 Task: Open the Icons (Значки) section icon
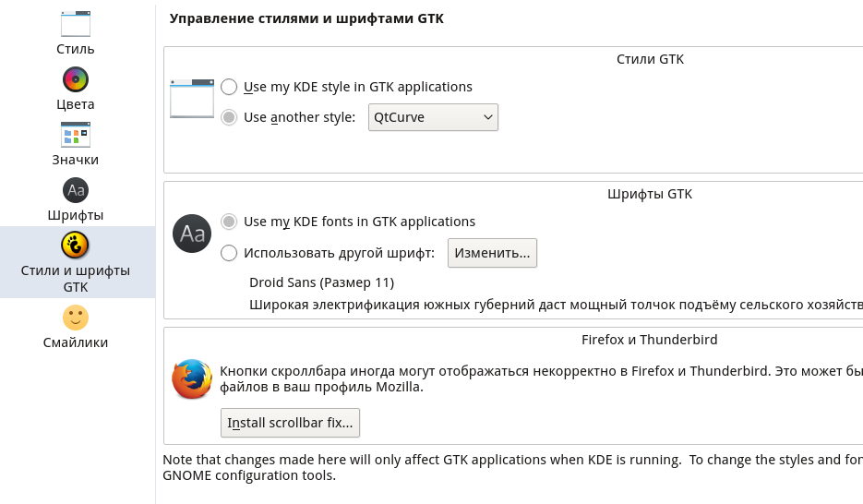pos(76,135)
